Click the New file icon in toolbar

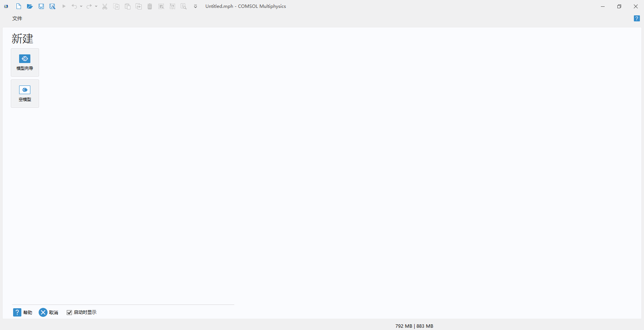[x=18, y=6]
